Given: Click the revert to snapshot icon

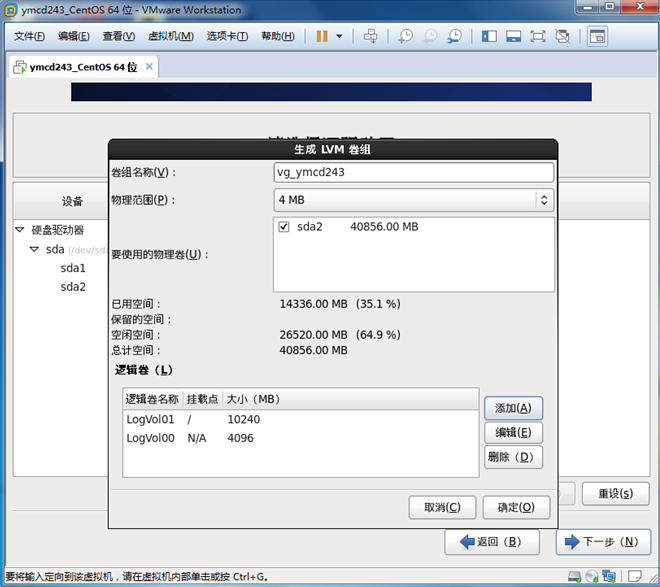Looking at the screenshot, I should point(430,36).
